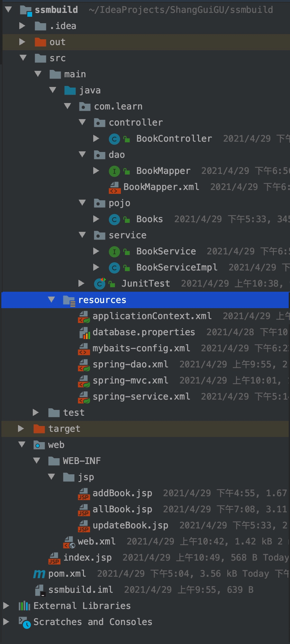Screen dimensions: 290x644
Task: Collapse the controller package
Action: (82, 122)
